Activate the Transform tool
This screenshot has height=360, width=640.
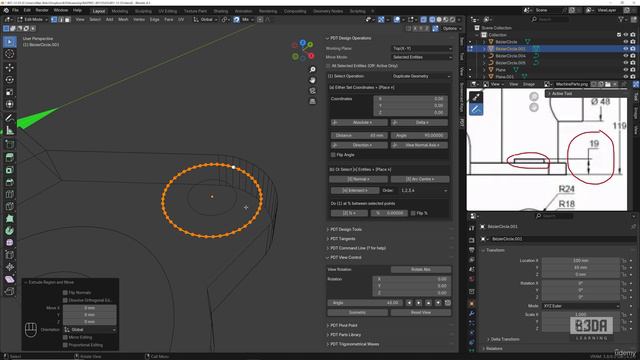coord(9,104)
